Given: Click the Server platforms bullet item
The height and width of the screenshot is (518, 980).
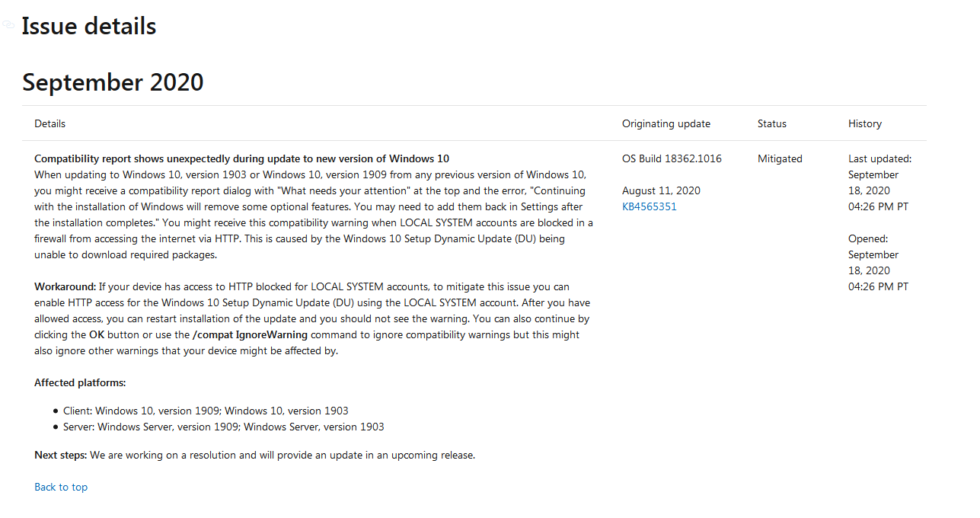Looking at the screenshot, I should pyautogui.click(x=224, y=427).
